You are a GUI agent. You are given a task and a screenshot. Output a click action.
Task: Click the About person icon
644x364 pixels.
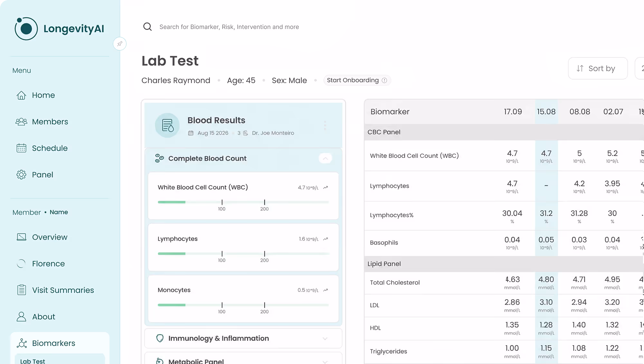coord(21,317)
